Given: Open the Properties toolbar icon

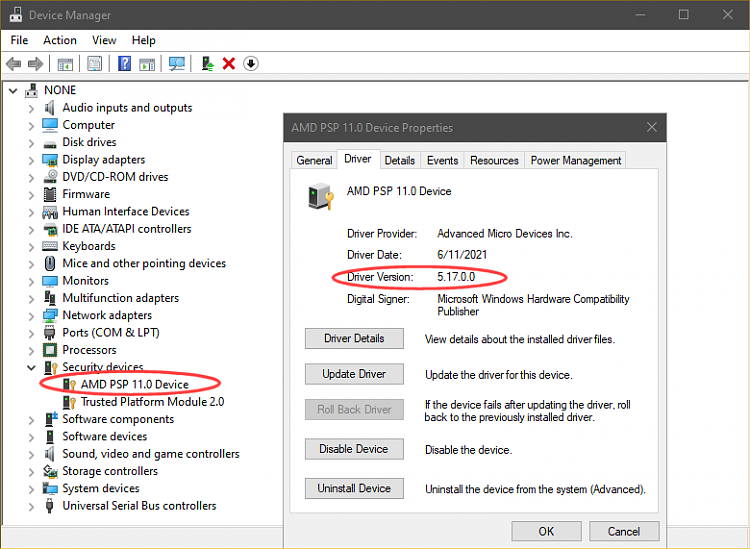Looking at the screenshot, I should click(95, 63).
